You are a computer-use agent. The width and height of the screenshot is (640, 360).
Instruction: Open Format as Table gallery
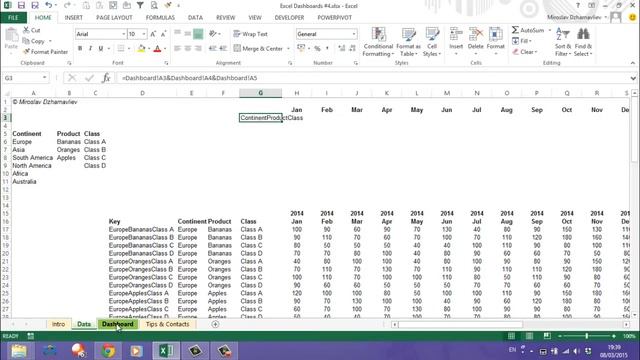(x=408, y=42)
